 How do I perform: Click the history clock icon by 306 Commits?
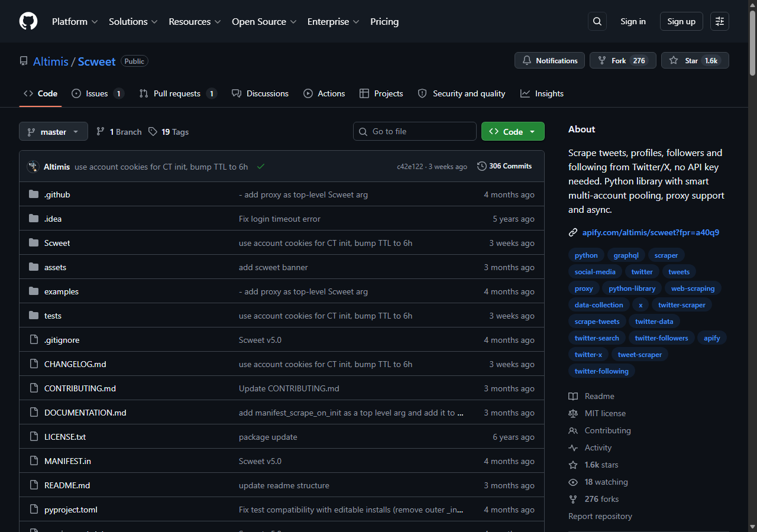pos(482,166)
